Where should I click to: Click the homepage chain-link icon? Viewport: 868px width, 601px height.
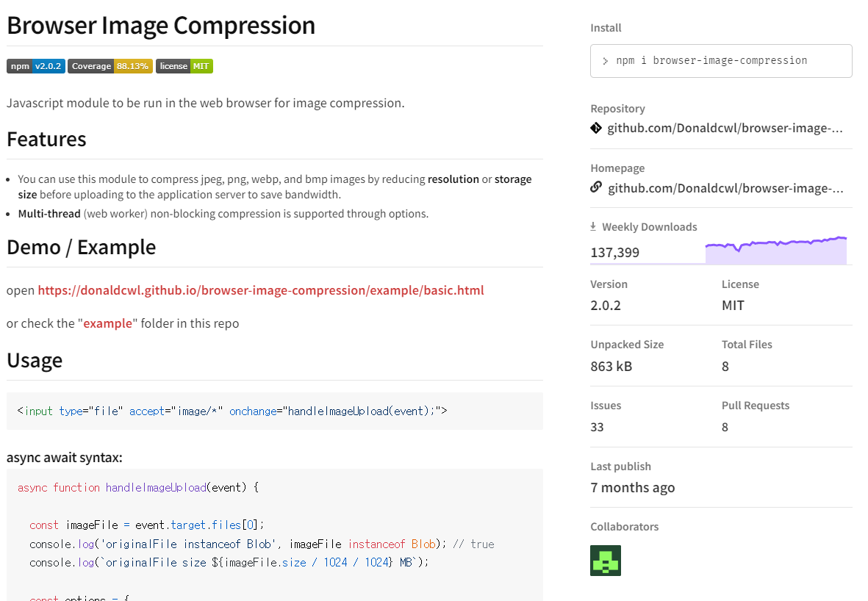tap(595, 187)
